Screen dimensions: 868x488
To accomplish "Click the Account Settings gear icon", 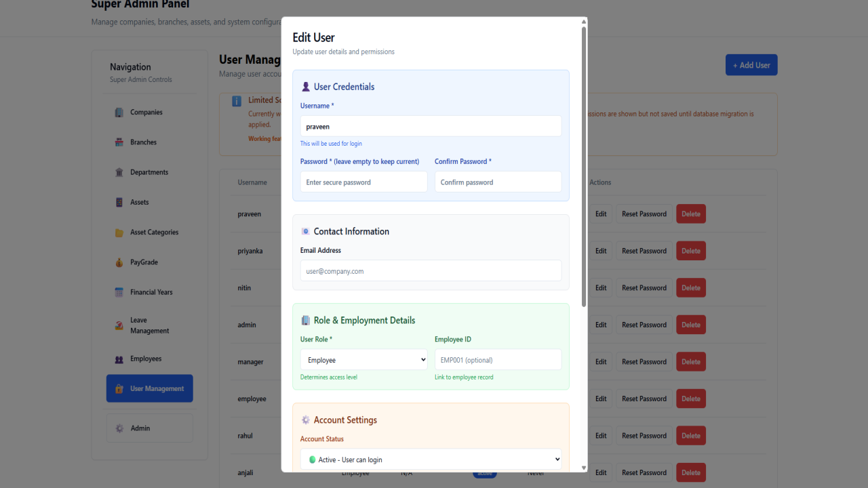I will pyautogui.click(x=306, y=420).
